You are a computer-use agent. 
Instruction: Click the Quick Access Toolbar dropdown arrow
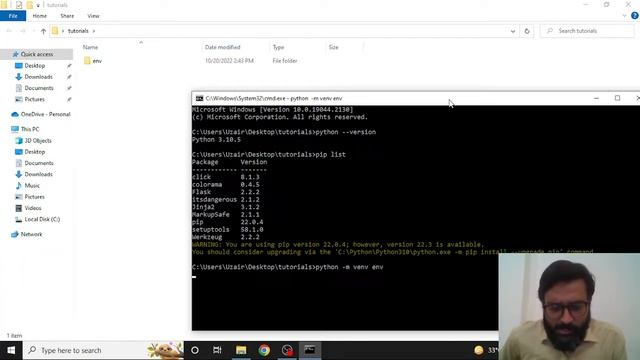click(38, 5)
